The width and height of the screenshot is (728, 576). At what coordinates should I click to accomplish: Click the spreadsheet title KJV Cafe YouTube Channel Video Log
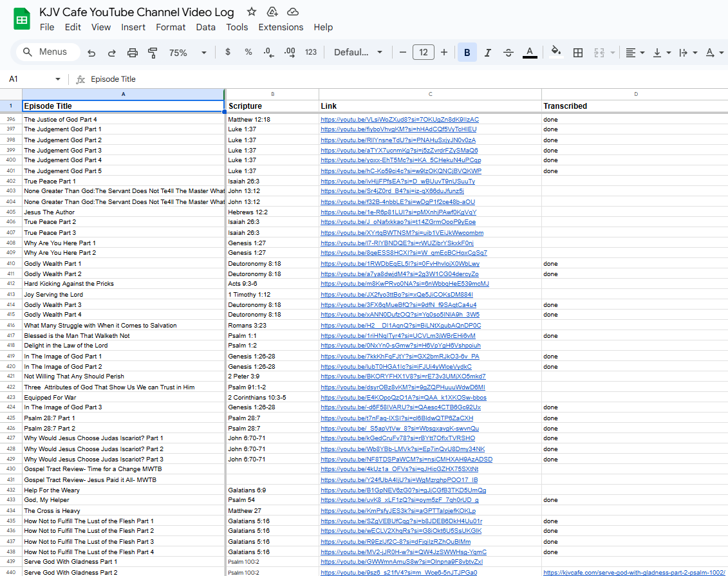(x=136, y=12)
